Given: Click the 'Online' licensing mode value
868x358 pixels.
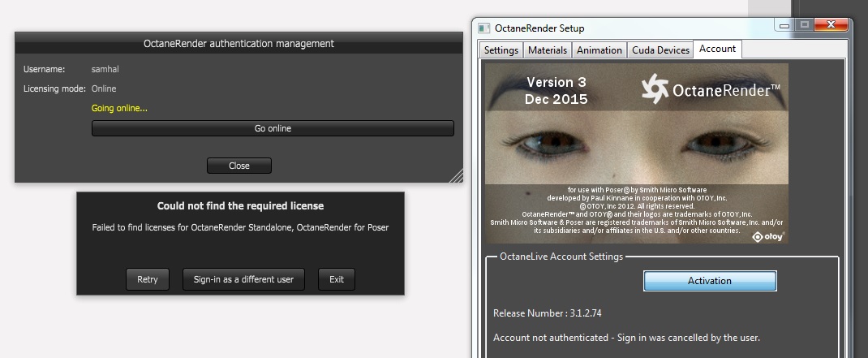Looking at the screenshot, I should coord(104,88).
